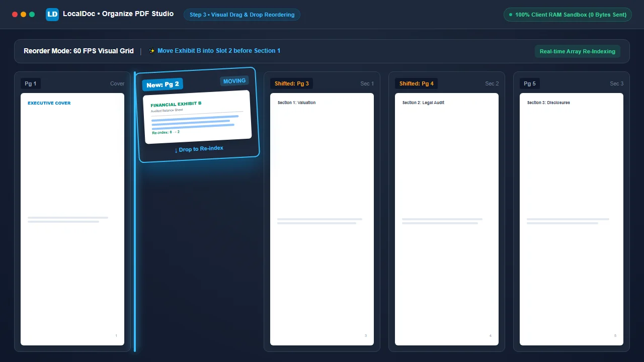Click the Pg 5 label tag
This screenshot has width=644, height=362.
pos(530,83)
